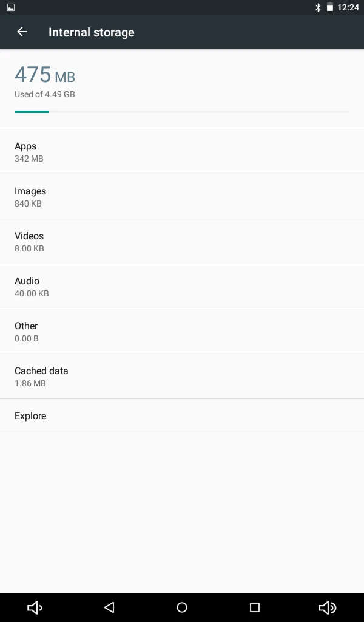
Task: Select the Audio storage item
Action: coord(182,287)
